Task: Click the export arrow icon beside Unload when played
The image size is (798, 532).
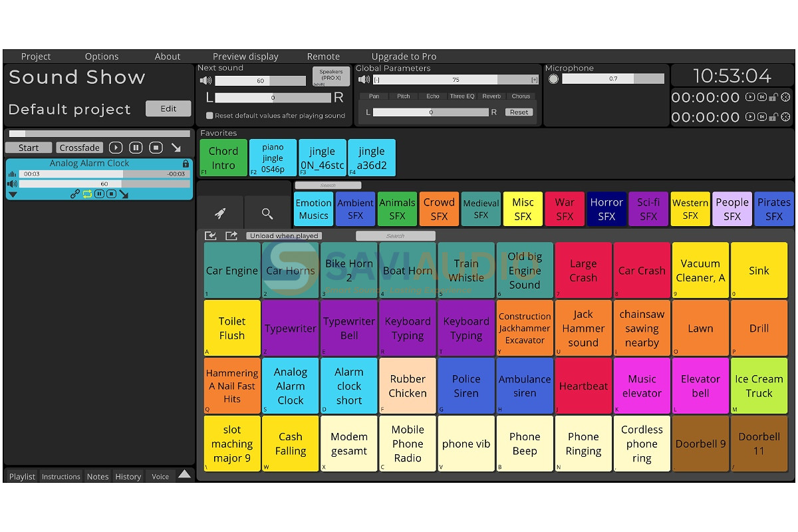Action: [x=231, y=235]
